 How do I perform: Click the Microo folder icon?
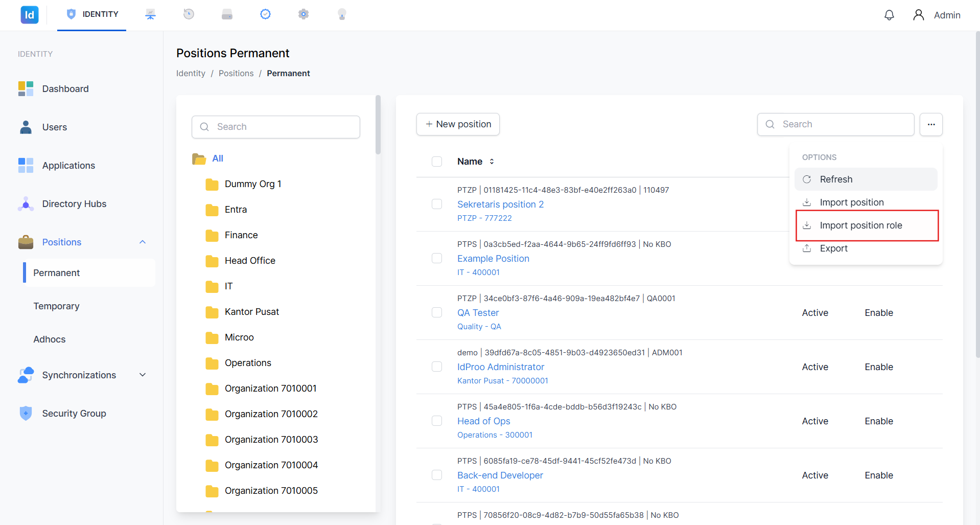pos(212,338)
